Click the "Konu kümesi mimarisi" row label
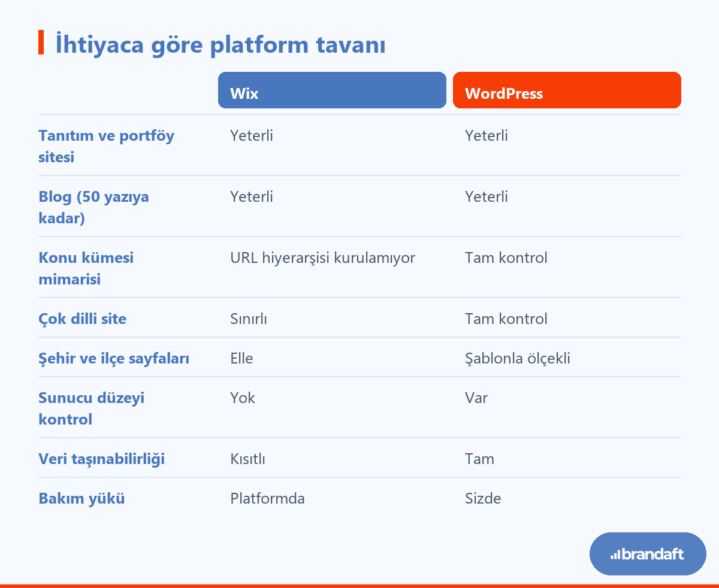719x588 pixels. click(86, 268)
